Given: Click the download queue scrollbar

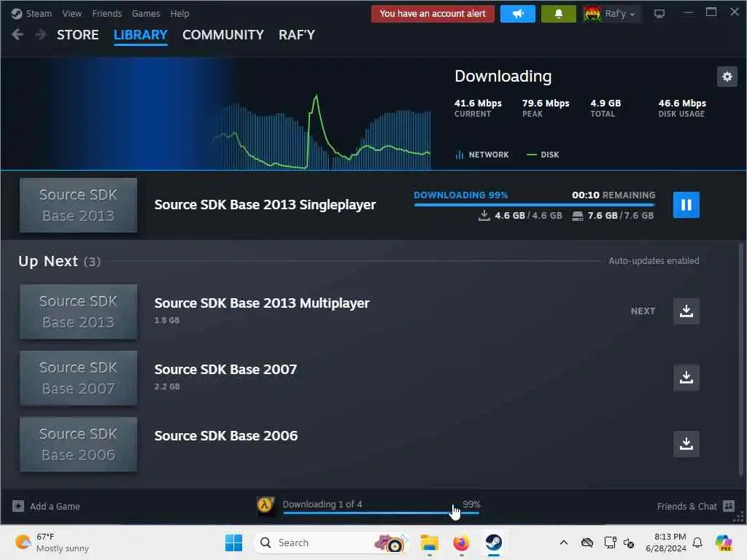Looking at the screenshot, I should (x=741, y=359).
